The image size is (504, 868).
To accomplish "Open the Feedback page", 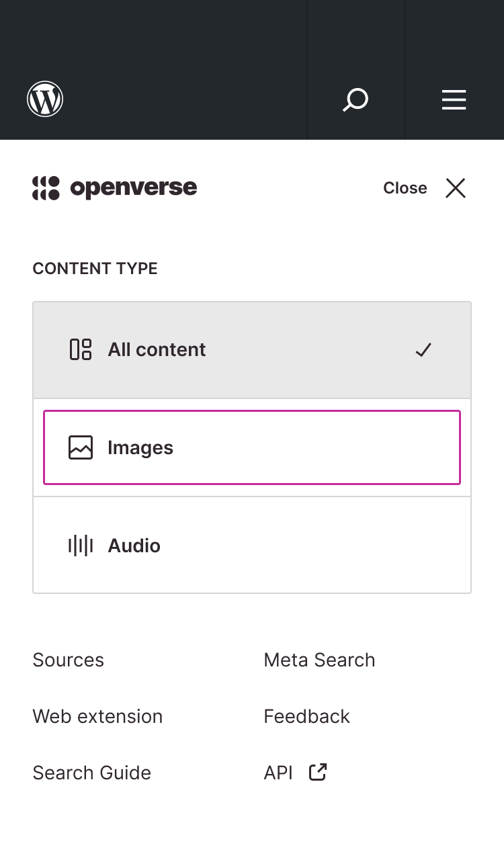I will click(306, 716).
